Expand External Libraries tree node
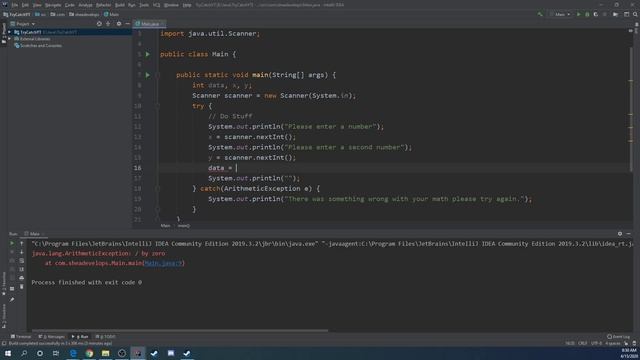The width and height of the screenshot is (640, 360). tap(10, 39)
